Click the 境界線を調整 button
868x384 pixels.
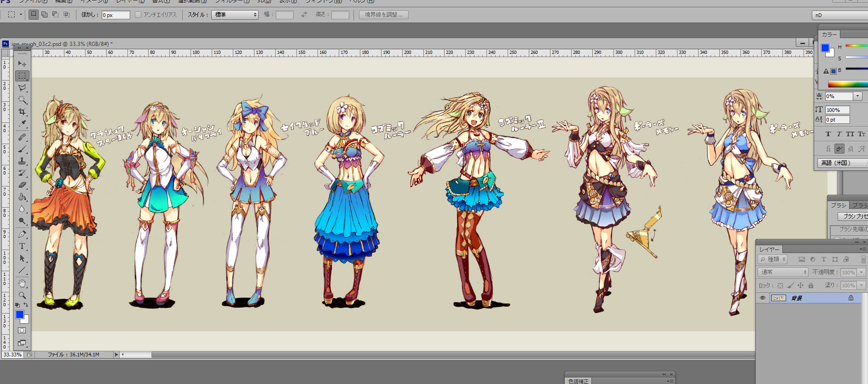click(383, 15)
